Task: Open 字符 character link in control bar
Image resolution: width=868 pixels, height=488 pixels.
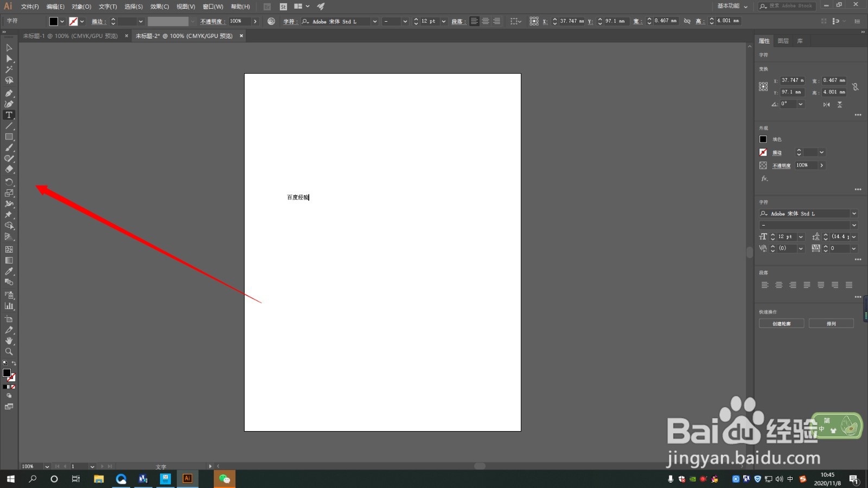Action: [290, 22]
